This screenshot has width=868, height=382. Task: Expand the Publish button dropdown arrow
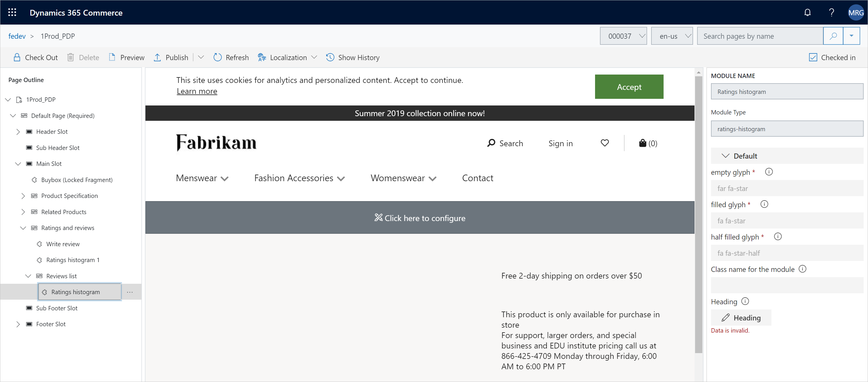tap(200, 58)
